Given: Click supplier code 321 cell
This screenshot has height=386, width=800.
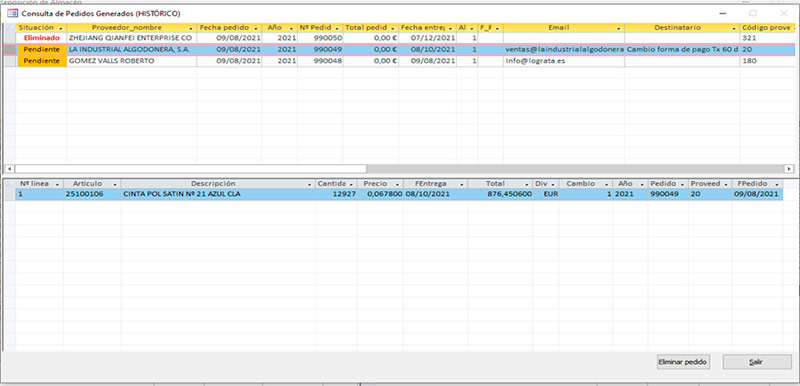Looking at the screenshot, I should [x=769, y=38].
